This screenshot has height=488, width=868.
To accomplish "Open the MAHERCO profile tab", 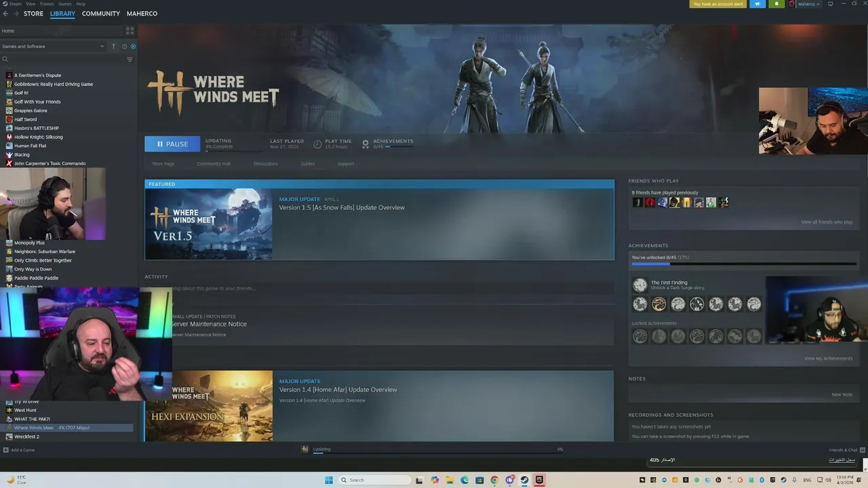I will coord(142,14).
